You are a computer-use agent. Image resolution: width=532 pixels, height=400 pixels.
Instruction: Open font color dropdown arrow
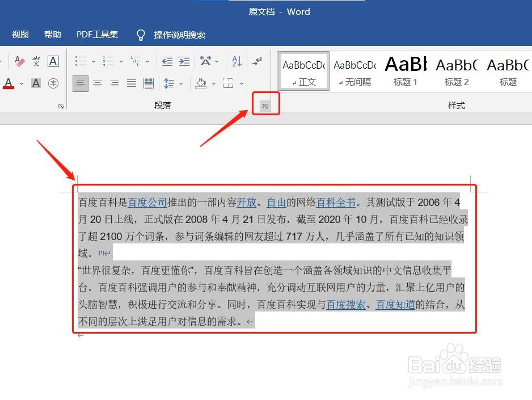tap(22, 83)
